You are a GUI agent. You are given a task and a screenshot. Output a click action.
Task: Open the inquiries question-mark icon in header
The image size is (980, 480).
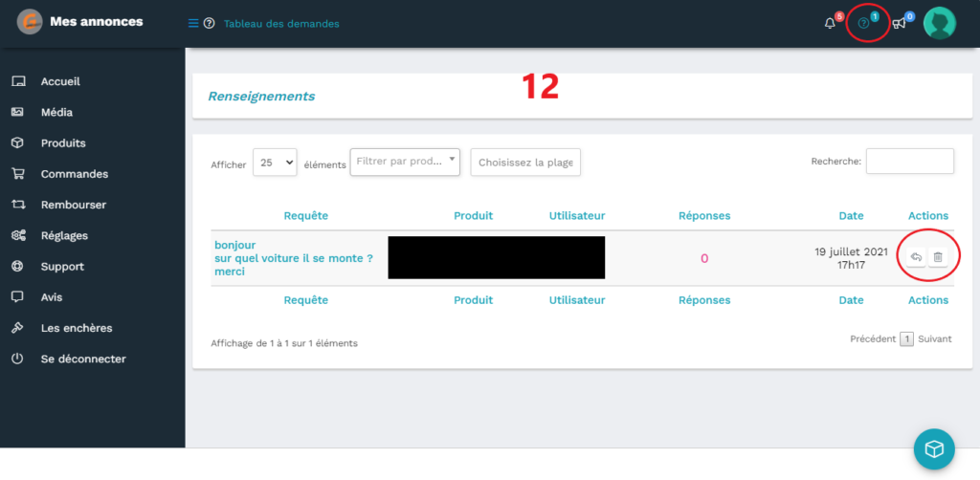[x=864, y=24]
